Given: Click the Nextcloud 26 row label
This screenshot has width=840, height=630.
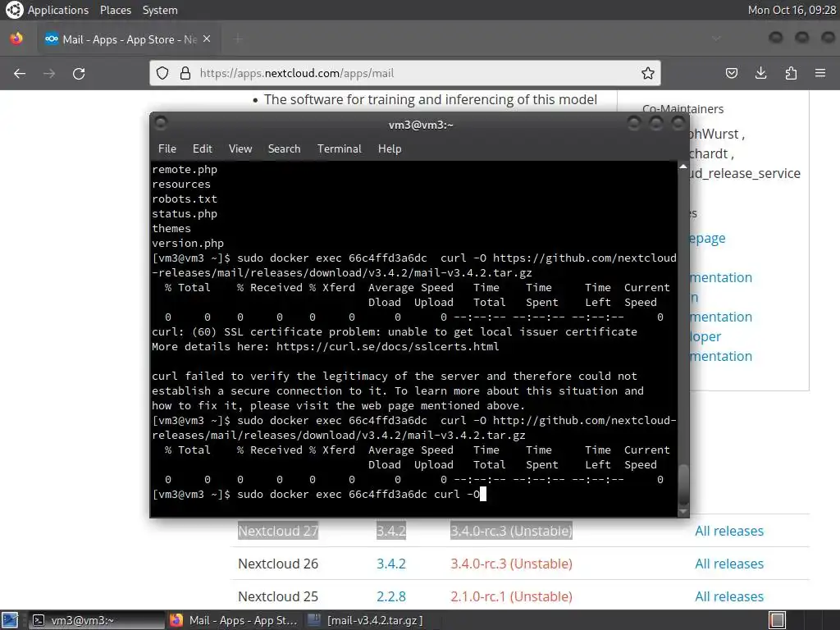Looking at the screenshot, I should (278, 564).
